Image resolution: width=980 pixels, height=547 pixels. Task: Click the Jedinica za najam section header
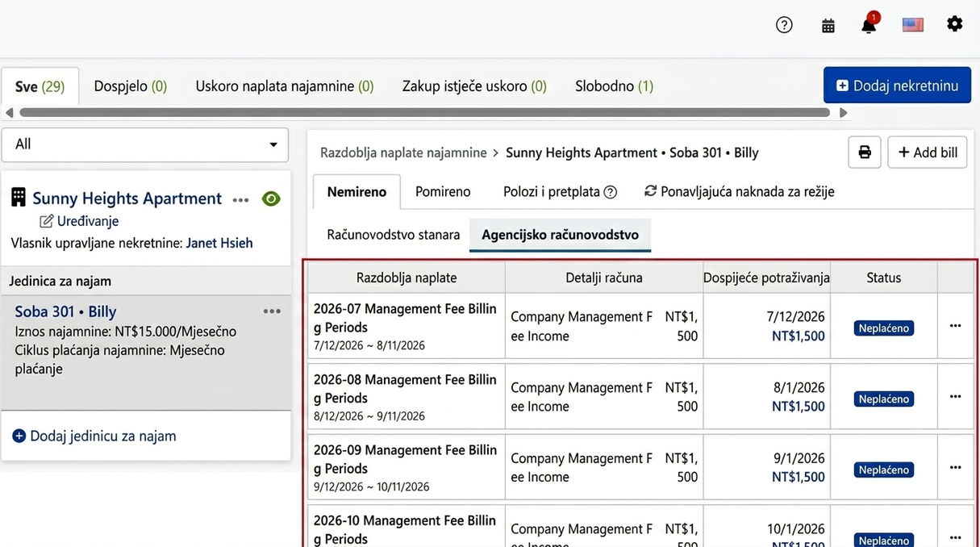[x=146, y=281]
